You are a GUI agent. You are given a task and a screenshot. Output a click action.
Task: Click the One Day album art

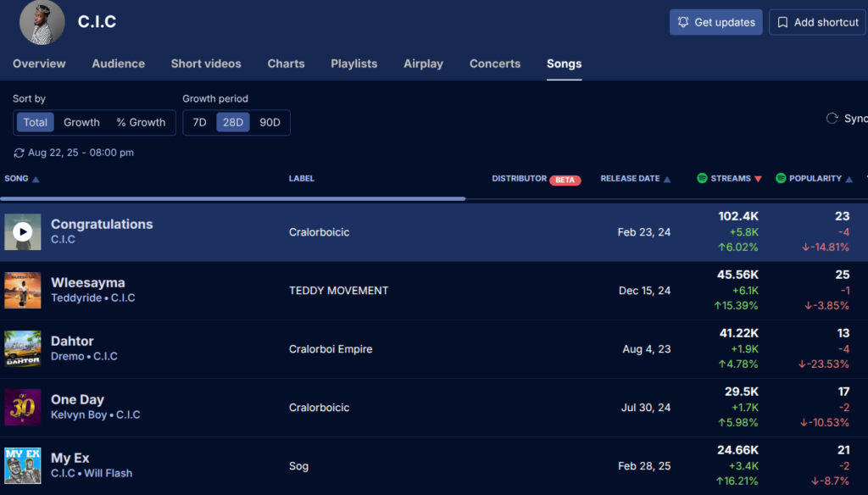tap(23, 407)
